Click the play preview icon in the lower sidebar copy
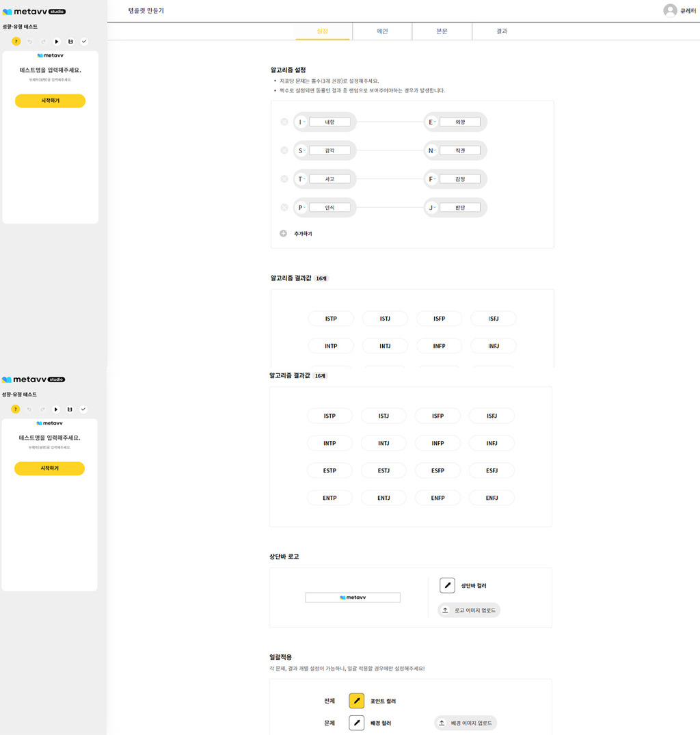Viewport: 700px width, 735px height. [x=56, y=410]
